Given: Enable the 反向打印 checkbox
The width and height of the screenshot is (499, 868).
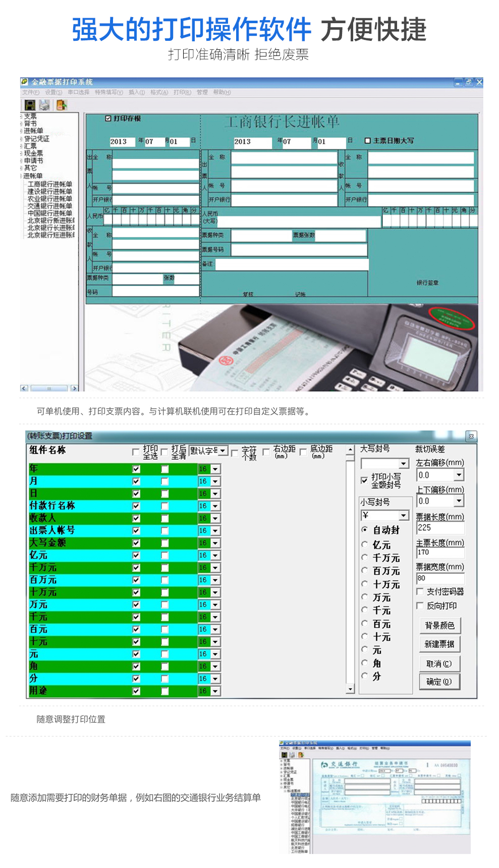Looking at the screenshot, I should point(420,605).
